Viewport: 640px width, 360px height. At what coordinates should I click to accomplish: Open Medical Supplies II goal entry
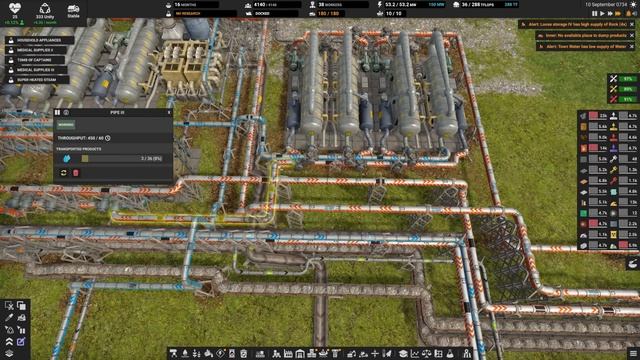36,50
